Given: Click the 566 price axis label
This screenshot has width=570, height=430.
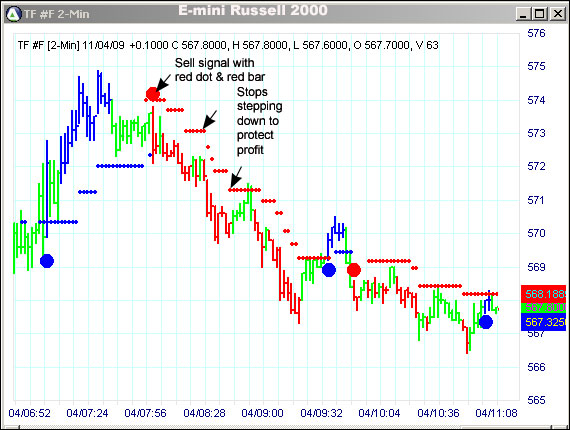Looking at the screenshot, I should tap(536, 367).
